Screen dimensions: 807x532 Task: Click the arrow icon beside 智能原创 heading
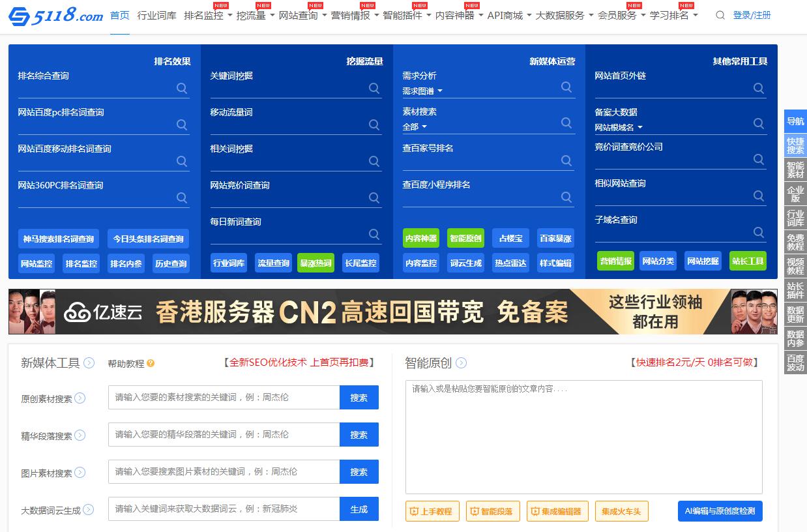462,363
